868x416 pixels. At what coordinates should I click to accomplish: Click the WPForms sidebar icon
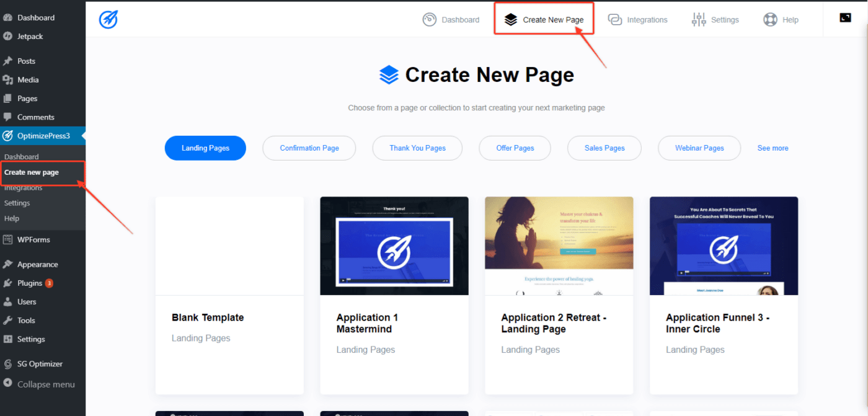[x=7, y=240]
